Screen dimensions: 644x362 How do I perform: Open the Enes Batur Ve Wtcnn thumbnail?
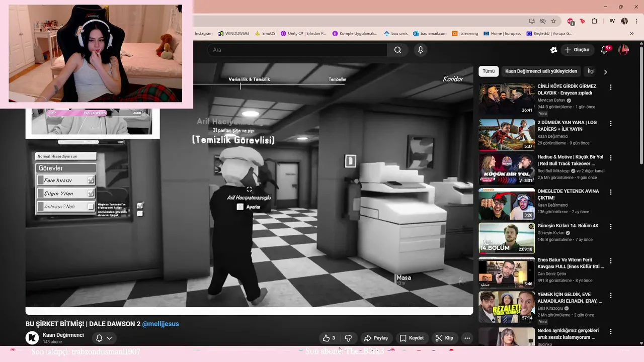click(x=507, y=273)
